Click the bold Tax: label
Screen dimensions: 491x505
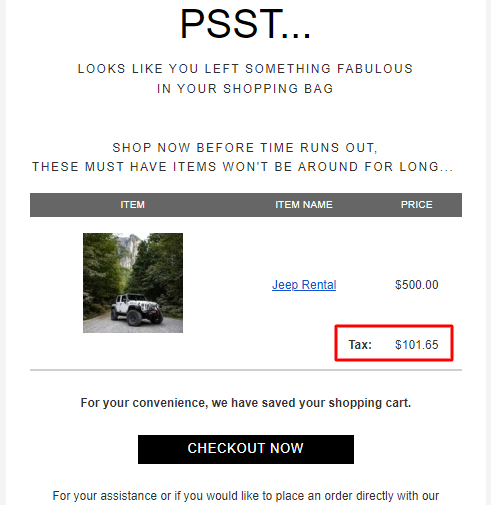(360, 344)
